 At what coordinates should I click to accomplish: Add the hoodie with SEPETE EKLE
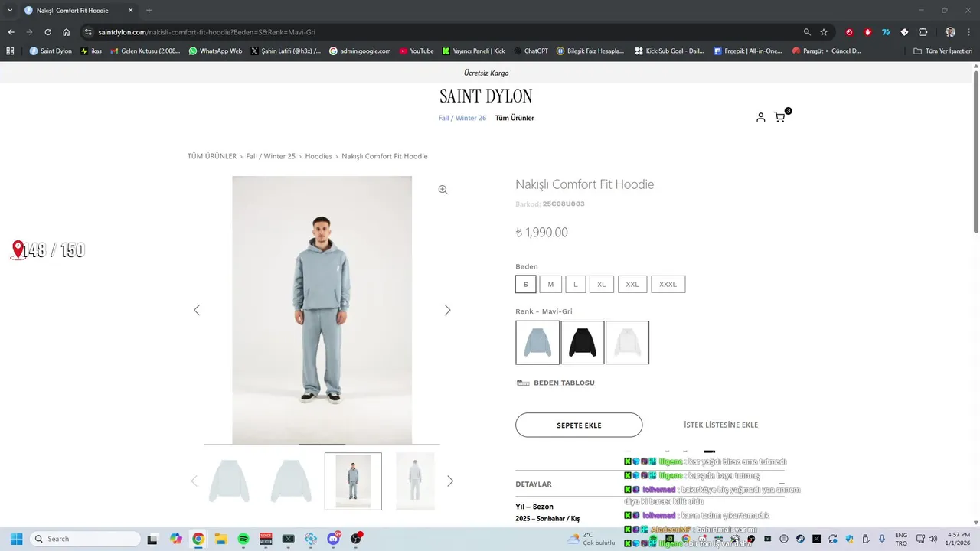pos(579,425)
